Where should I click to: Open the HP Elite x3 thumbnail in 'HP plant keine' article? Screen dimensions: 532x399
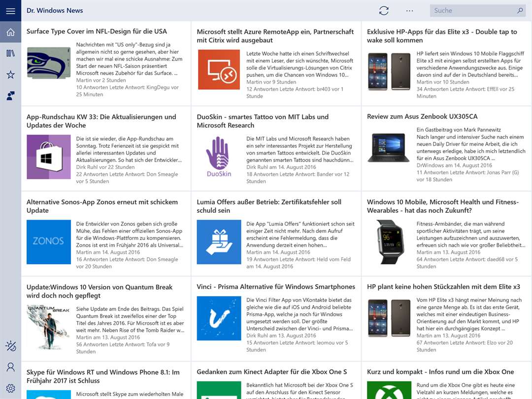[x=389, y=318]
